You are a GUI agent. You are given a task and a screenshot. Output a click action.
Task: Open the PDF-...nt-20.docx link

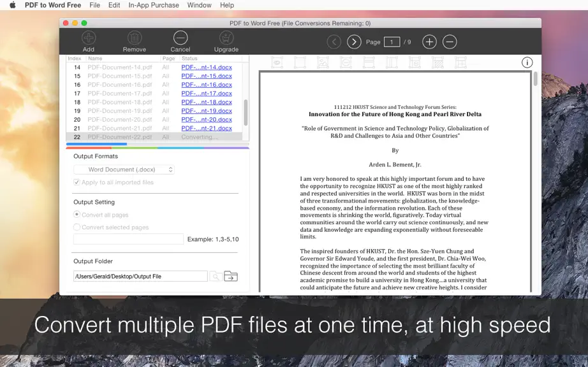pyautogui.click(x=207, y=119)
